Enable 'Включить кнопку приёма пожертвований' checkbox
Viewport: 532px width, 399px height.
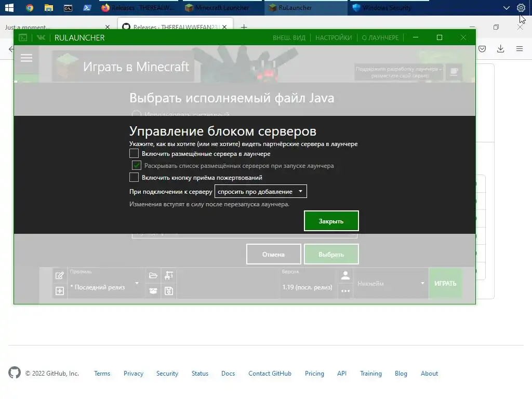pos(134,177)
